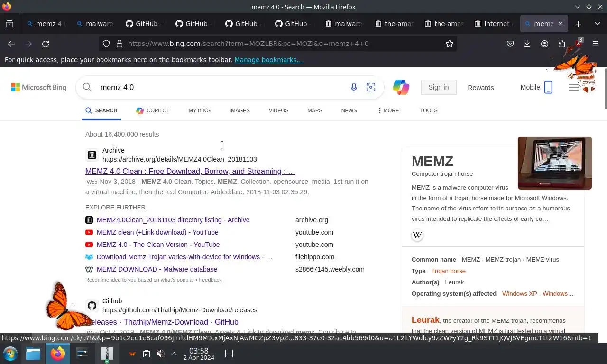The image size is (607, 364).
Task: Click the tracking protection shield icon
Action: 106,44
